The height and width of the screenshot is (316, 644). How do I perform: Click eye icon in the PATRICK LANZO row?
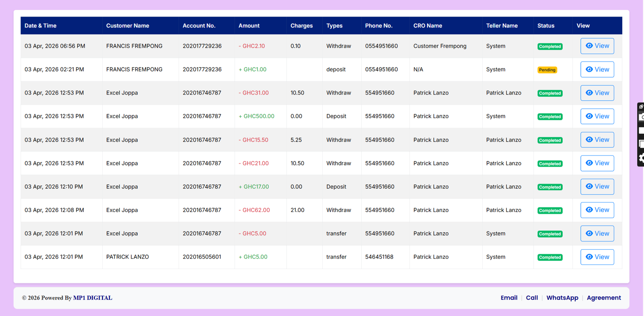click(x=589, y=257)
